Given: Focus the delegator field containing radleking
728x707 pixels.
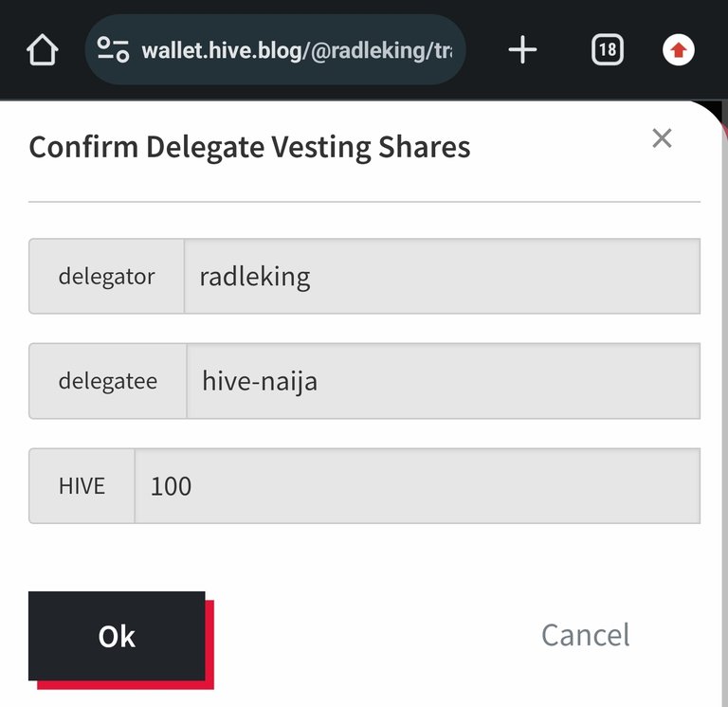Looking at the screenshot, I should pyautogui.click(x=442, y=276).
